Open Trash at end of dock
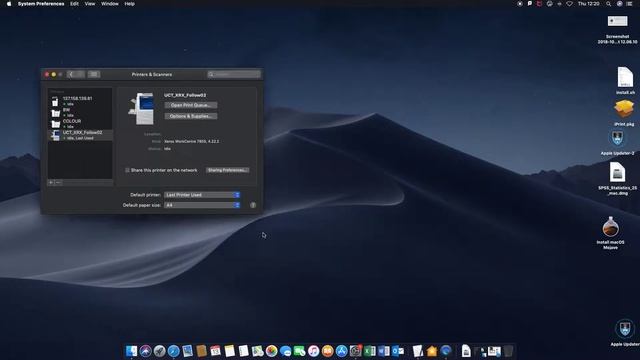This screenshot has width=640, height=360. (x=508, y=351)
